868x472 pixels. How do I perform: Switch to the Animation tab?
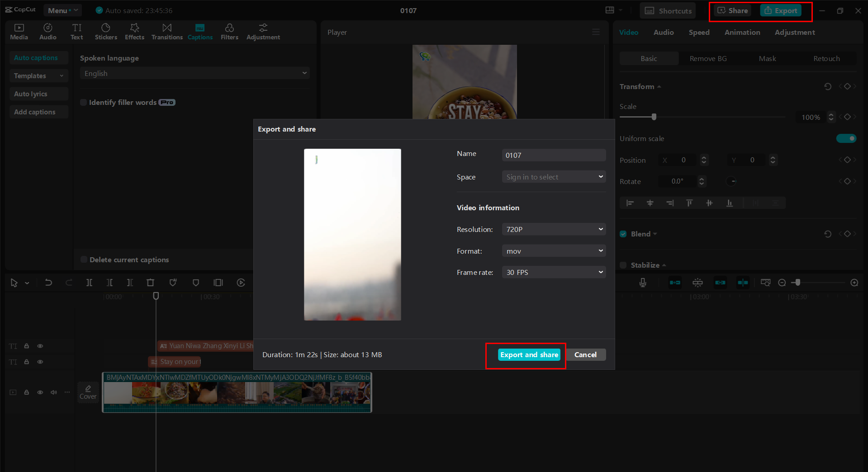pos(742,32)
